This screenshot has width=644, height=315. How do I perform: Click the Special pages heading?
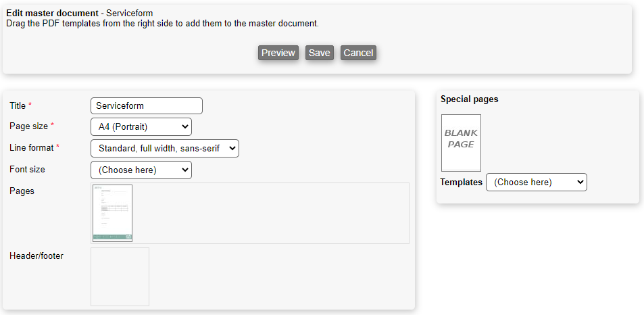[x=469, y=99]
